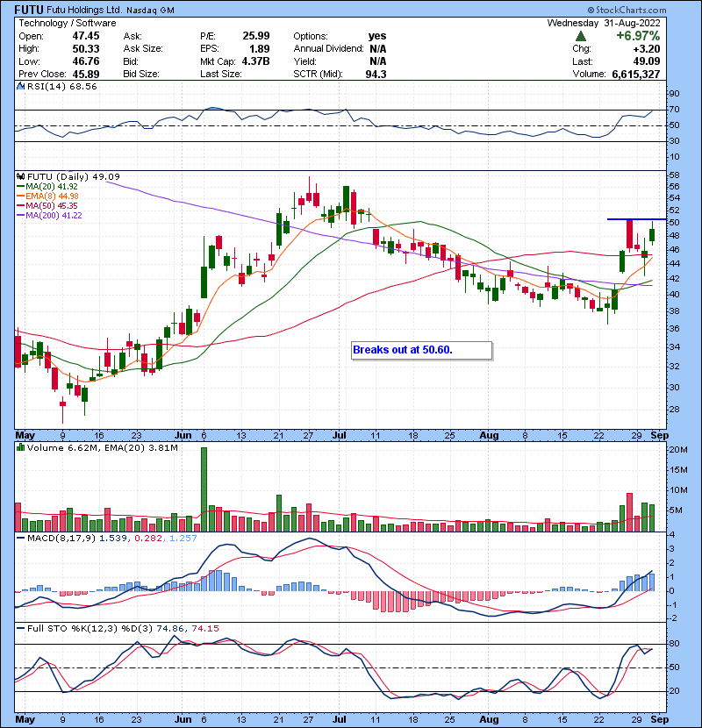Click the blue horizontal resistance line near 50
Screen dimensions: 702x728
pos(636,219)
